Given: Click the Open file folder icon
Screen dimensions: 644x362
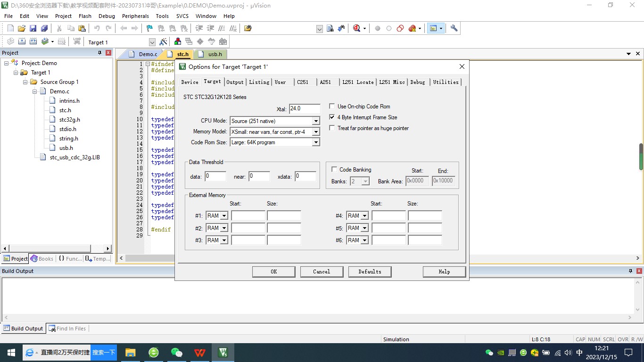Looking at the screenshot, I should tap(22, 28).
